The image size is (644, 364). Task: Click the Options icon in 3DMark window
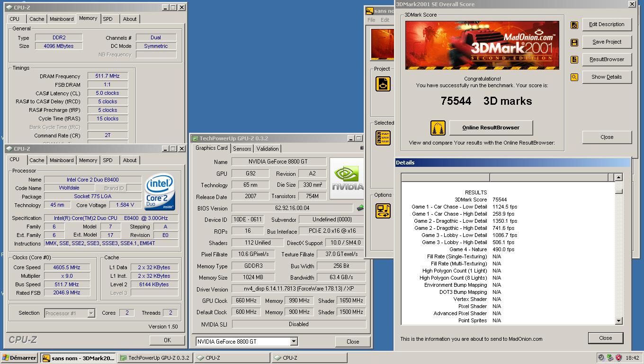383,210
